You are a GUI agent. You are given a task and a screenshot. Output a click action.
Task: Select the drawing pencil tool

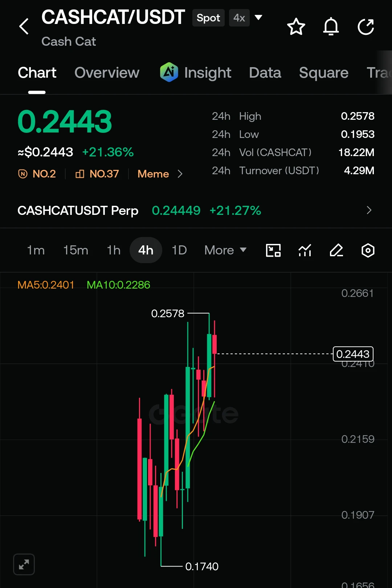pyautogui.click(x=336, y=250)
